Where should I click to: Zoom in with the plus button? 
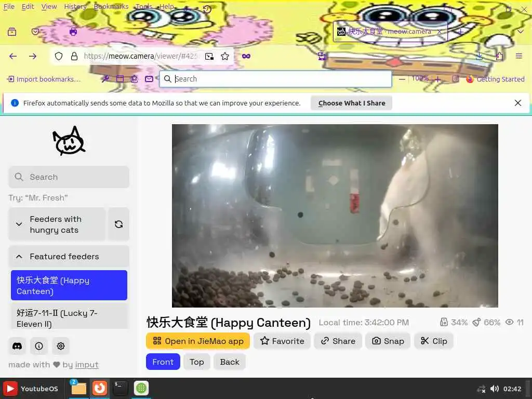coord(437,79)
